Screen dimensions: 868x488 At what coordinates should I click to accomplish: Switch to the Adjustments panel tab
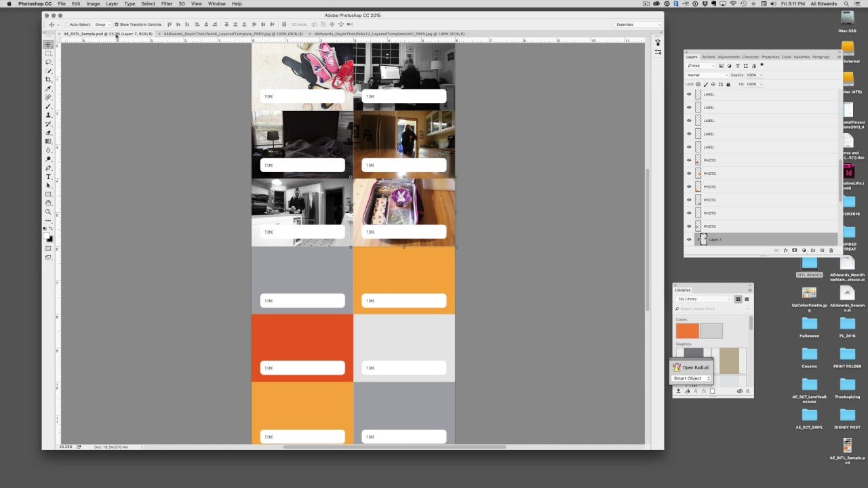pos(729,57)
